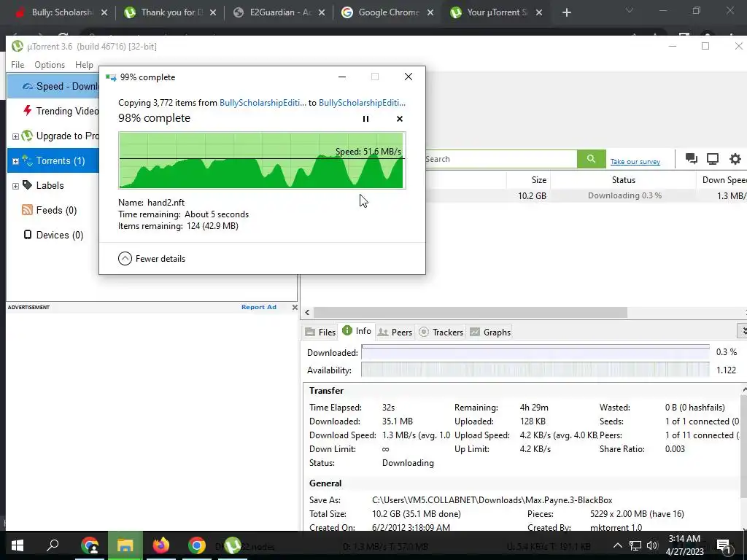Screen dimensions: 747x560
Task: Close the E2Guardian browser tab
Action: click(x=322, y=12)
